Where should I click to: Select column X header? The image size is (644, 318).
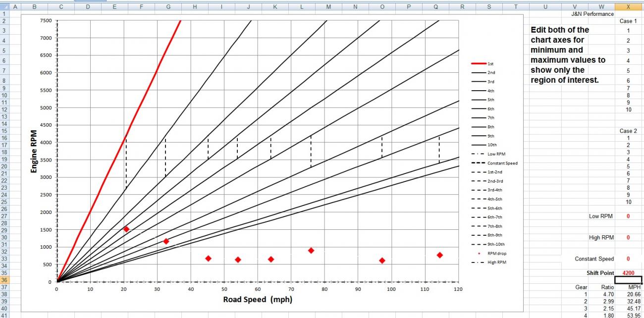(x=628, y=7)
